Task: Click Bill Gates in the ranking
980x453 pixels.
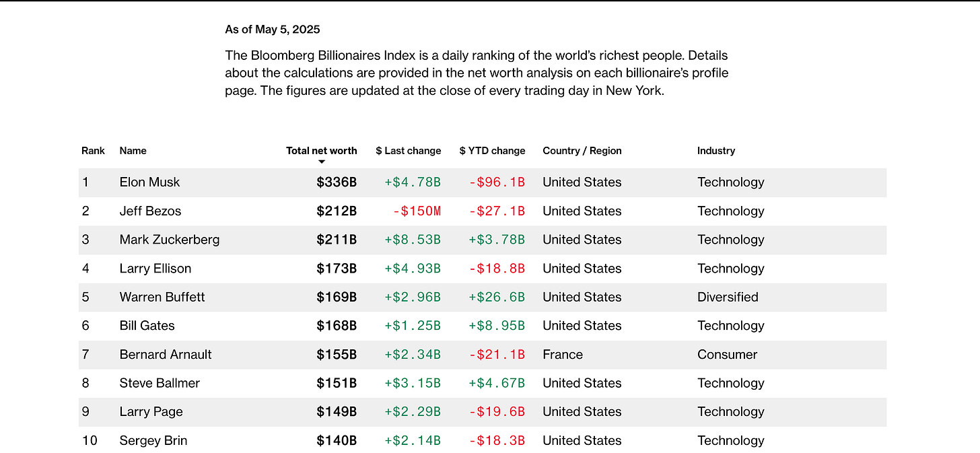Action: pyautogui.click(x=147, y=326)
